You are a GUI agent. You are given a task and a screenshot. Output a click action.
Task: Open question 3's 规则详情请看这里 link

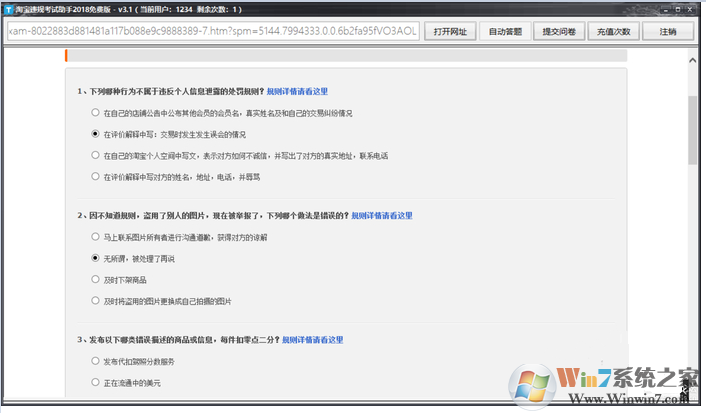point(312,340)
